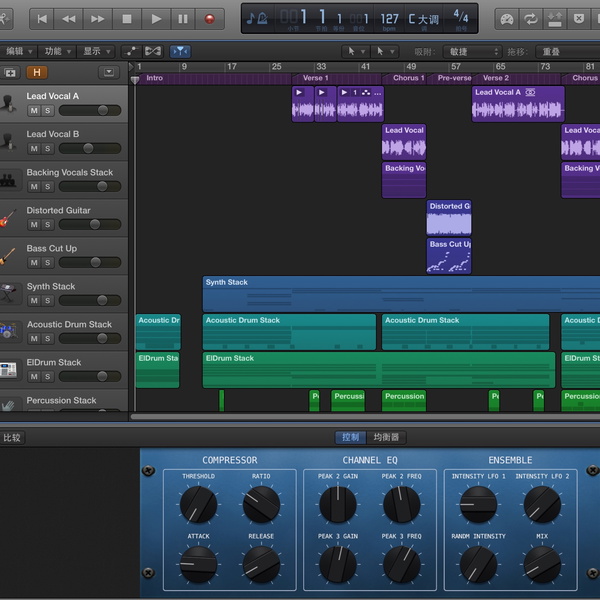Toggle the orange H hide tracks button
This screenshot has width=600, height=600.
click(37, 72)
